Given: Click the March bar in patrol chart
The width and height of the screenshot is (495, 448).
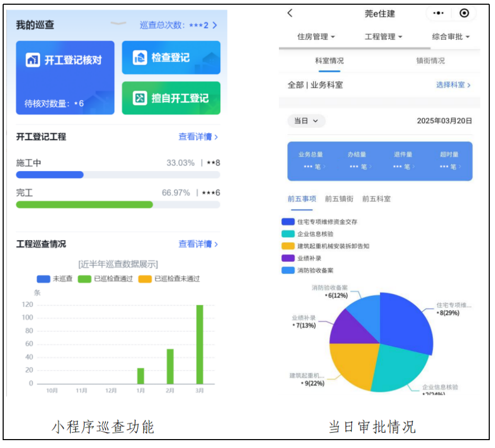Looking at the screenshot, I should point(200,344).
